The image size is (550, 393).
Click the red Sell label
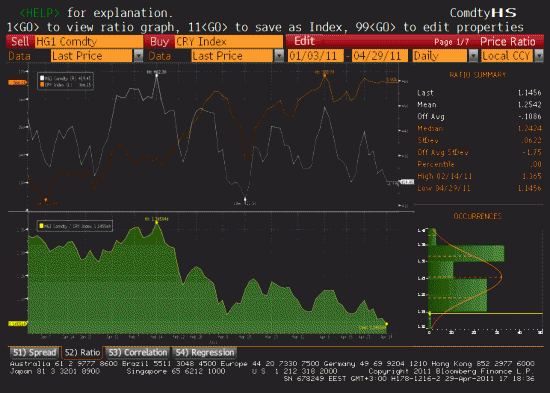(x=20, y=42)
